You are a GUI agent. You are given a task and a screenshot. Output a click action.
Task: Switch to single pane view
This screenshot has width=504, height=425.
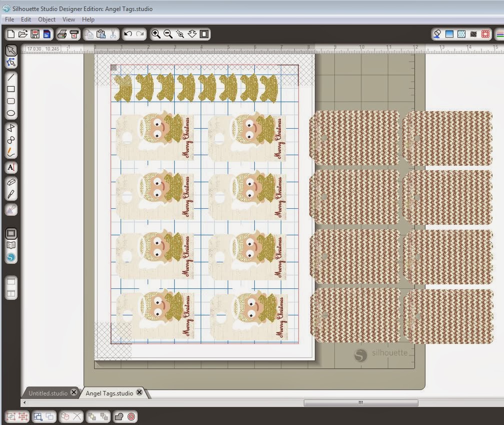(11, 282)
